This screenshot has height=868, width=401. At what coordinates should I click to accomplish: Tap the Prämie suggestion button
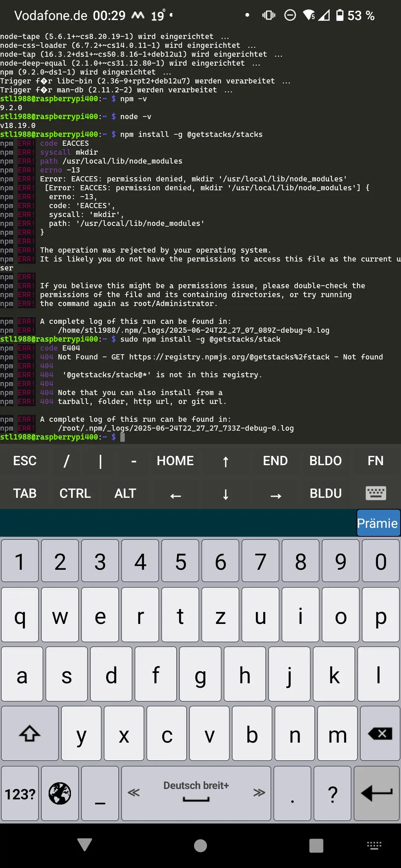click(377, 523)
